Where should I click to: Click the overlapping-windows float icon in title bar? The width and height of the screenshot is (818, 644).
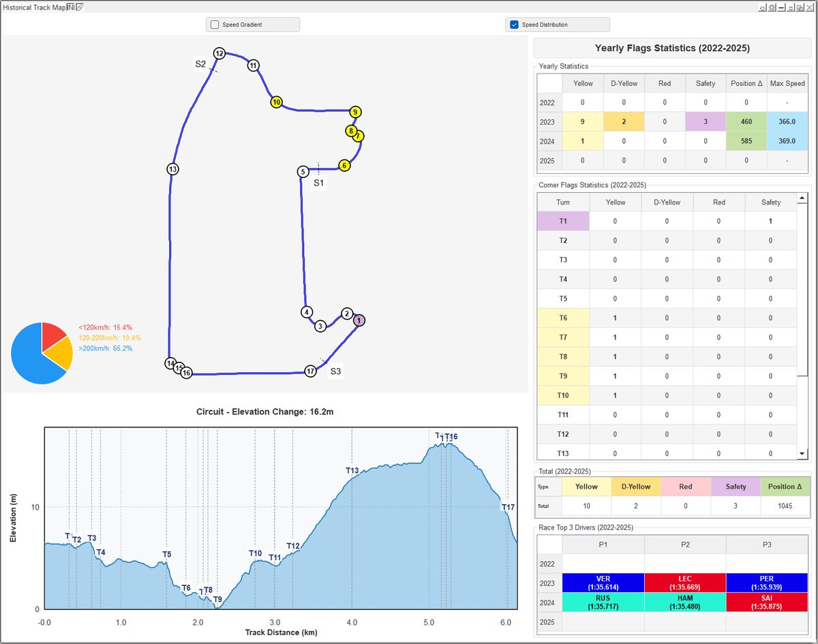(800, 7)
